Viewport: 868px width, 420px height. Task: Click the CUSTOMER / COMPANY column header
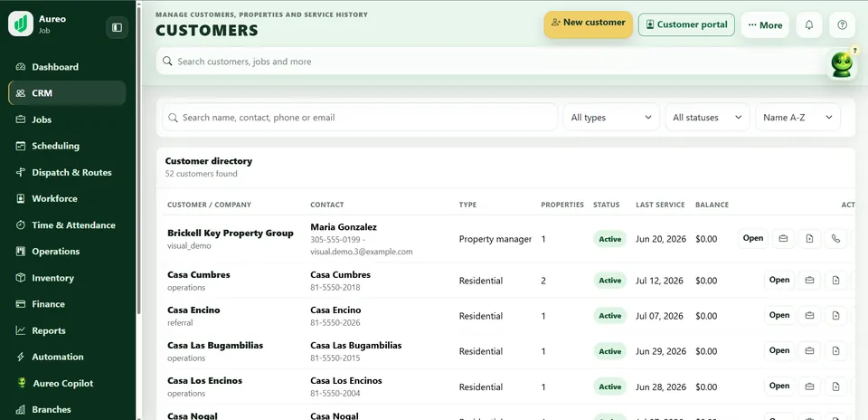tap(209, 205)
